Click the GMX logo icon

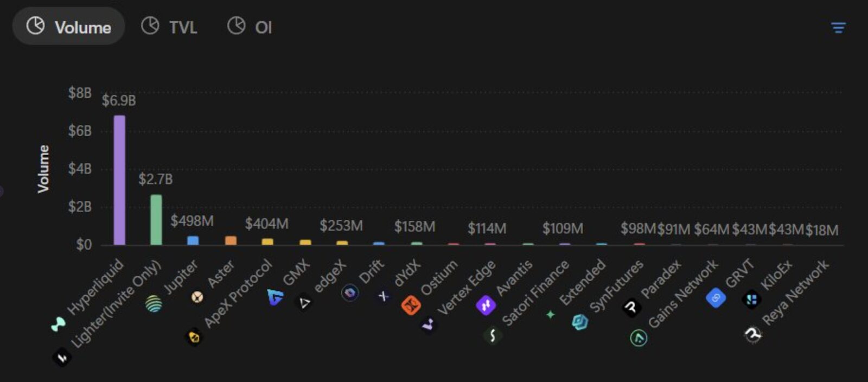276,297
